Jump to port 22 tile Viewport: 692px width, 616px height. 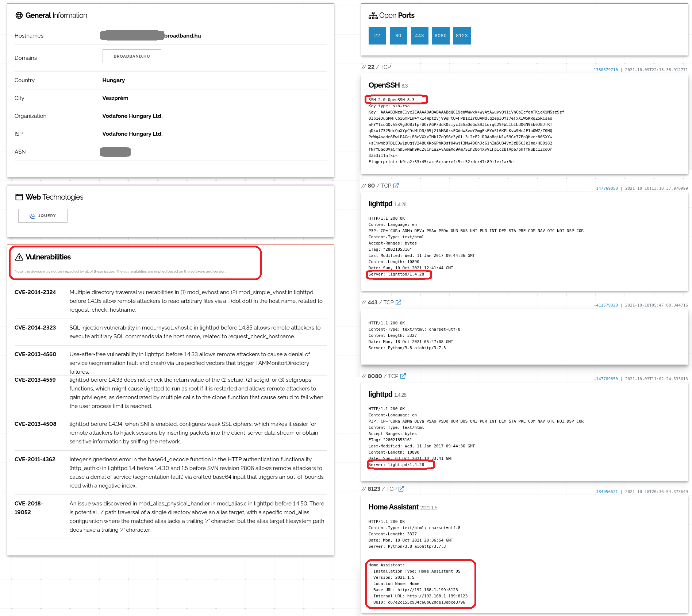click(377, 36)
